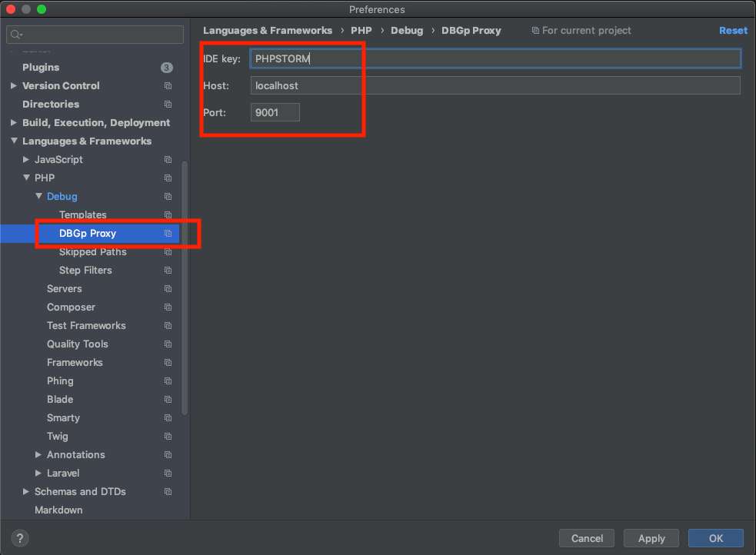Collapse the Debug section under PHP
The height and width of the screenshot is (555, 756).
coord(39,196)
